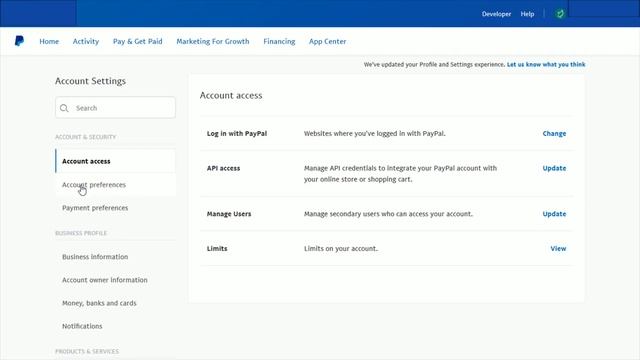The image size is (640, 360).
Task: Click Update for Manage Users
Action: coord(554,214)
